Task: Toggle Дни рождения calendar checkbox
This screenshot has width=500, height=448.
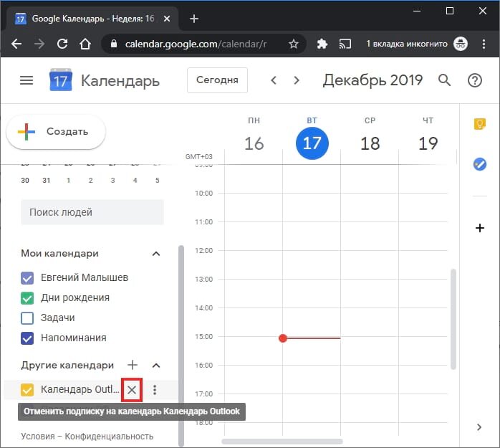Action: click(27, 298)
